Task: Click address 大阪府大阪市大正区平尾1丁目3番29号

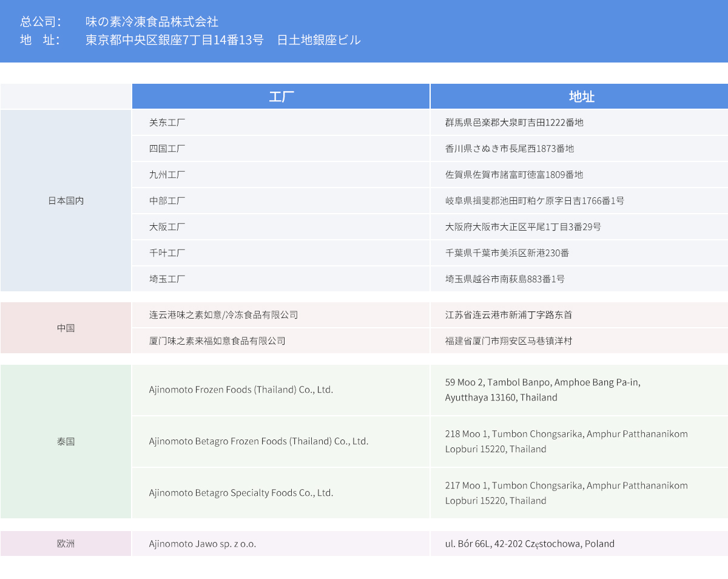Action: [524, 227]
